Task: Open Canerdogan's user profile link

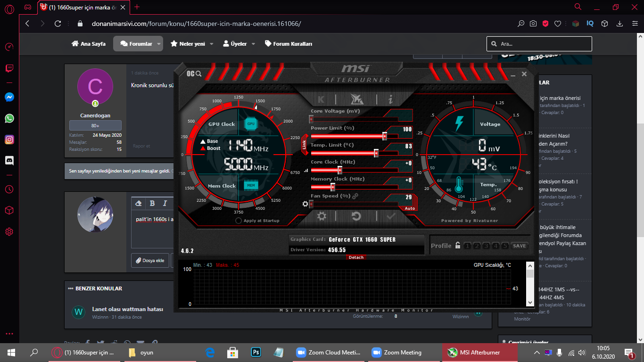Action: click(95, 115)
